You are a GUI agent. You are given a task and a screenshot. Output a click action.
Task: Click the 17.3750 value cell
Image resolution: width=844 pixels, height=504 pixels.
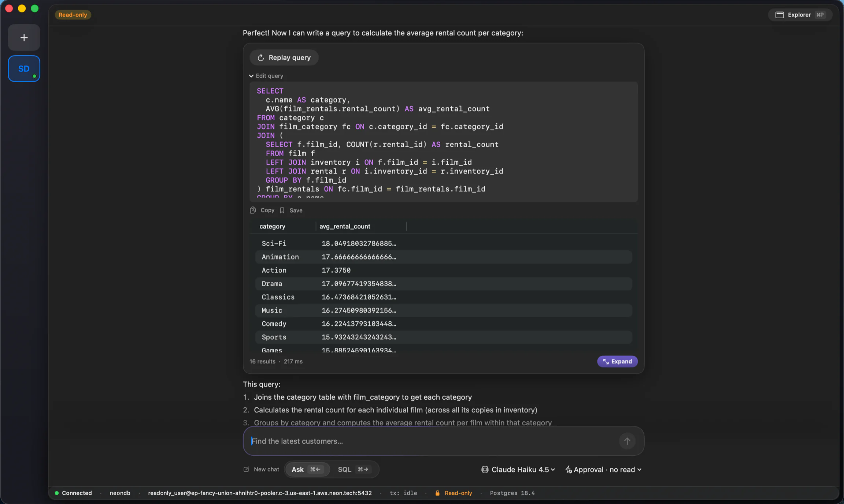[336, 270]
